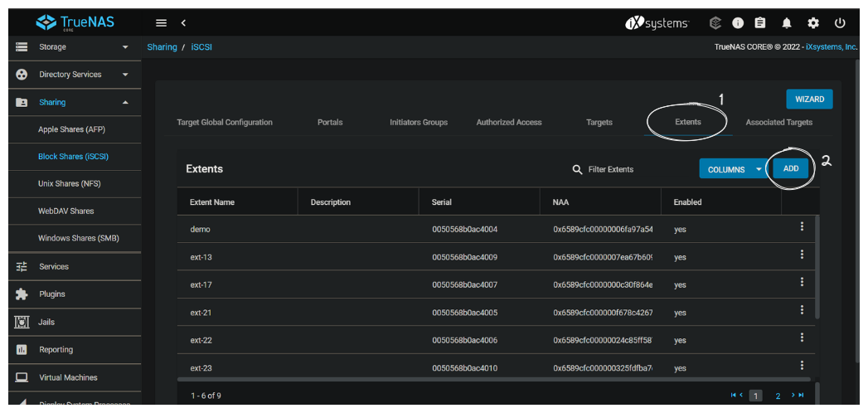Click the Jails icon
The image size is (868, 413).
coord(22,323)
